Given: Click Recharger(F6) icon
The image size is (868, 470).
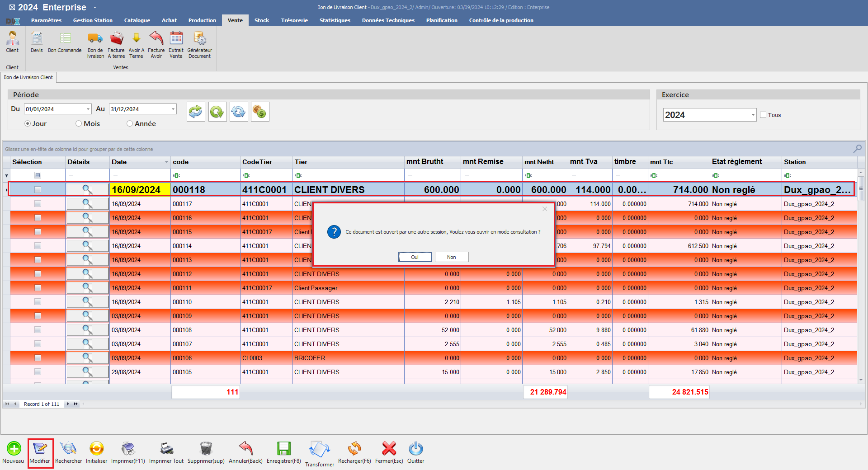Looking at the screenshot, I should (x=354, y=449).
